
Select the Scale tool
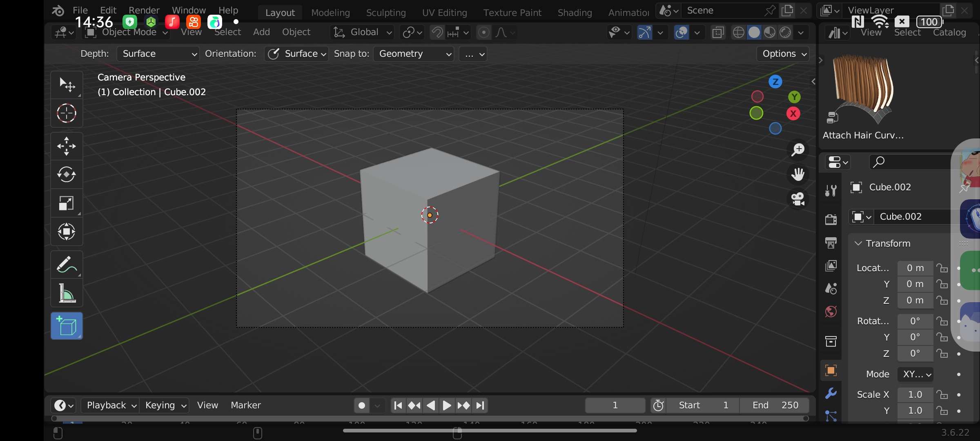(67, 203)
